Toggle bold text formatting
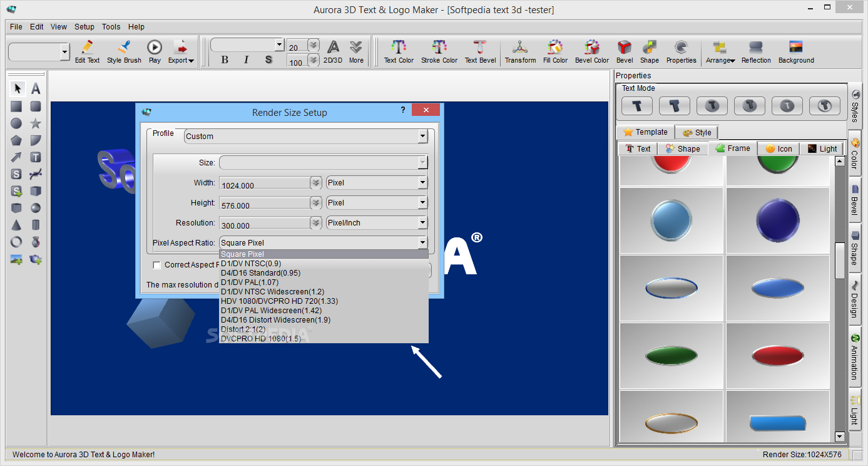 225,60
